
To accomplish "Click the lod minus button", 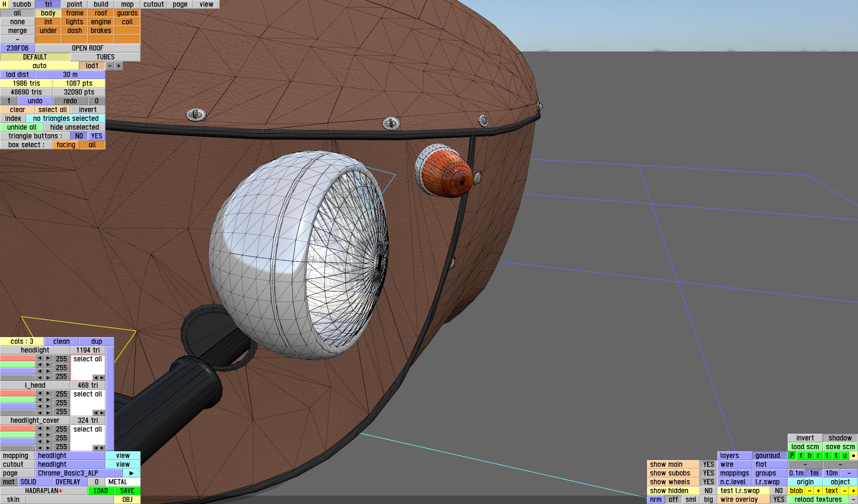I will [110, 66].
